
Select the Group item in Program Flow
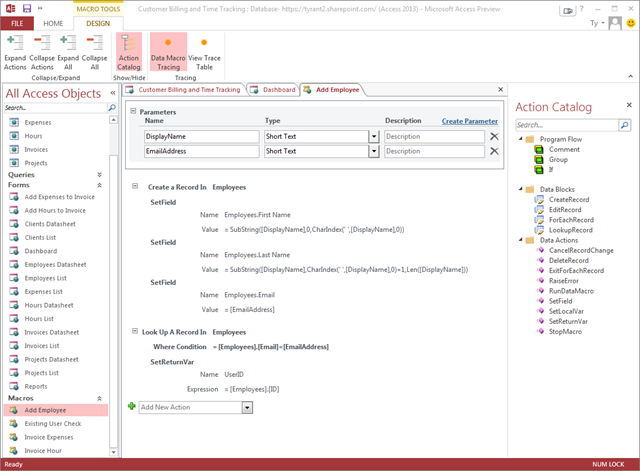558,160
